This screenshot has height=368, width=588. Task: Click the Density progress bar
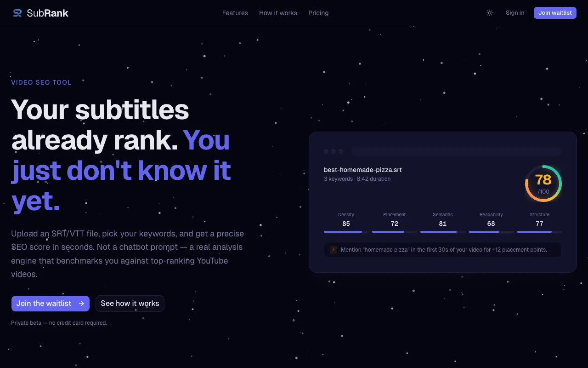coord(346,232)
